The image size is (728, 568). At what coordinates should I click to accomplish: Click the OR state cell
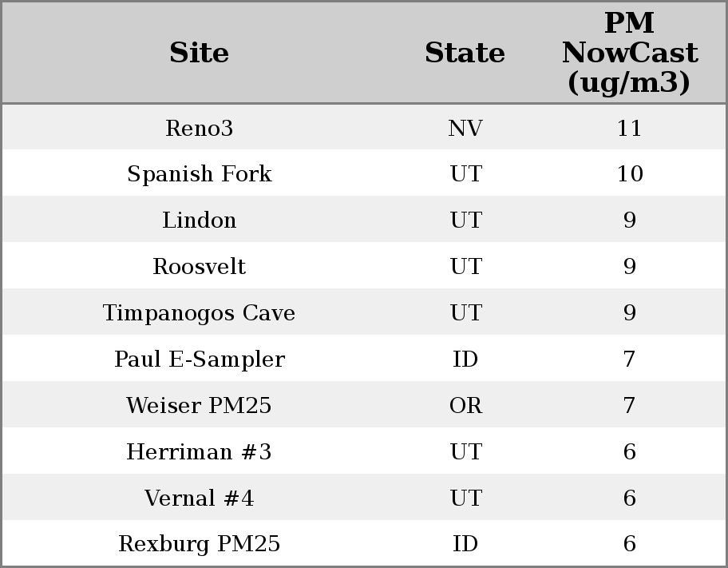[465, 406]
